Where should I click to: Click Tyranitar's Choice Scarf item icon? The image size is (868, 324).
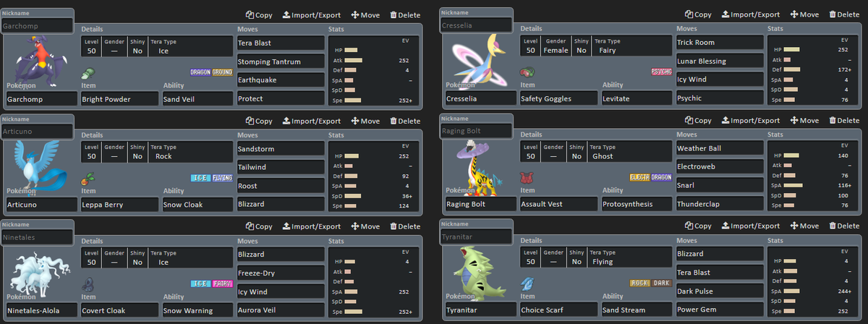(x=526, y=283)
